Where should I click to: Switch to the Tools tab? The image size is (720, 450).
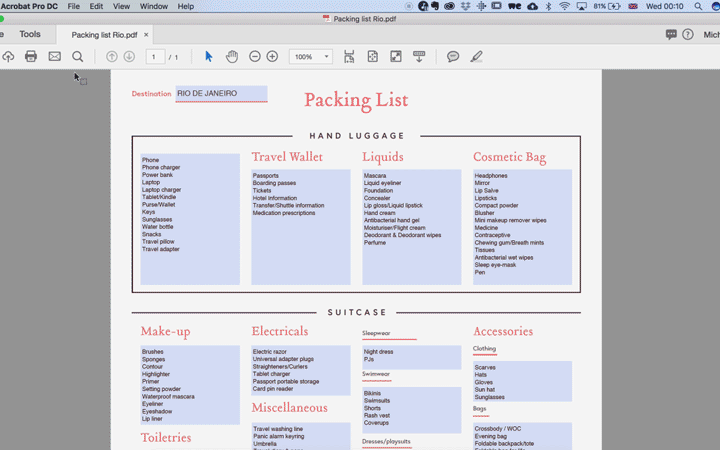point(30,34)
